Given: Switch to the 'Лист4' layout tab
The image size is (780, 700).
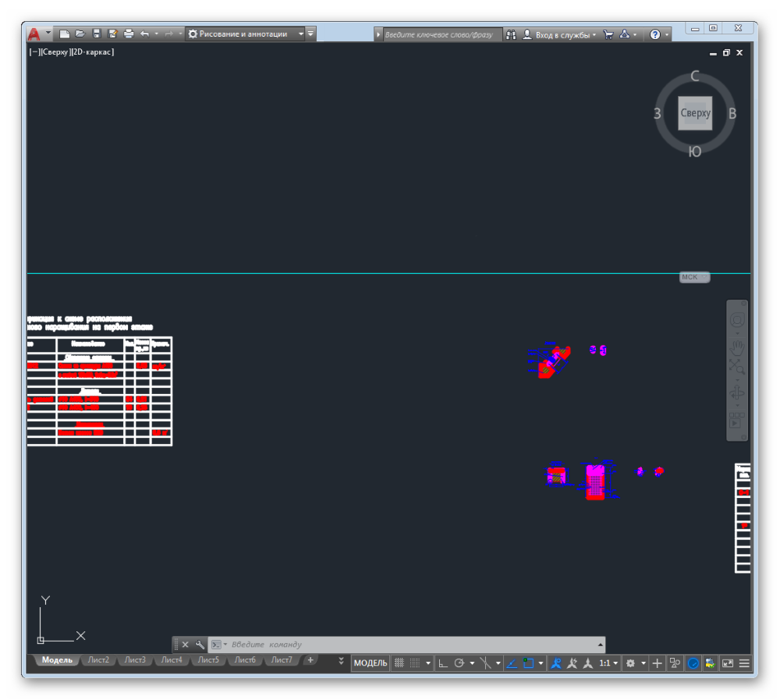Looking at the screenshot, I should [x=171, y=659].
